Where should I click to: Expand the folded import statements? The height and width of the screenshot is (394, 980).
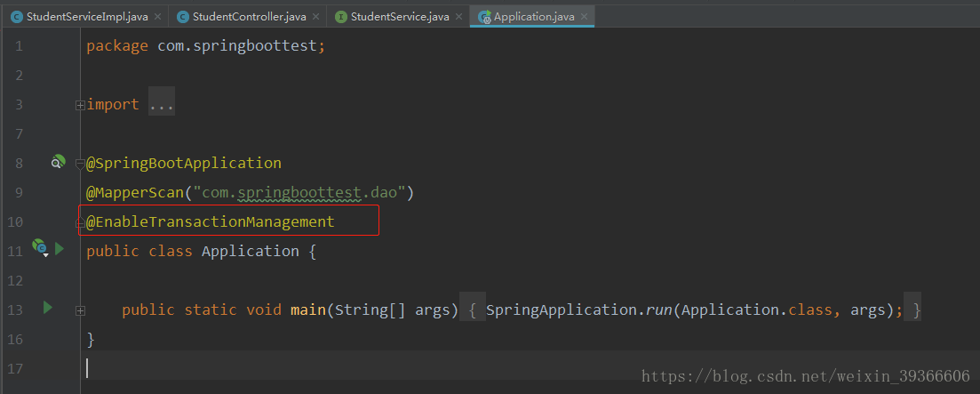click(80, 106)
